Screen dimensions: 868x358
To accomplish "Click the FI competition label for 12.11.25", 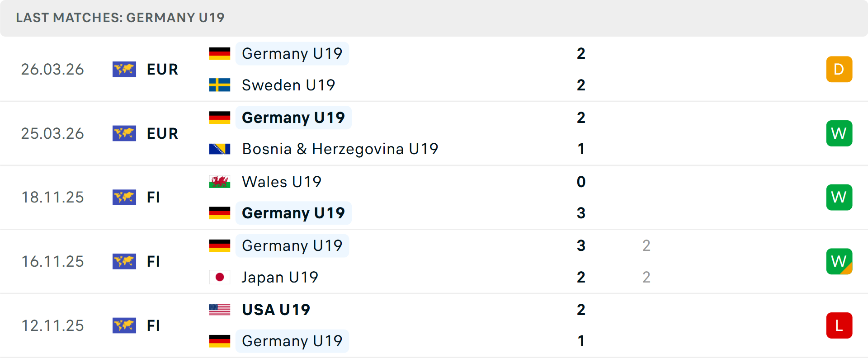I will click(x=153, y=325).
